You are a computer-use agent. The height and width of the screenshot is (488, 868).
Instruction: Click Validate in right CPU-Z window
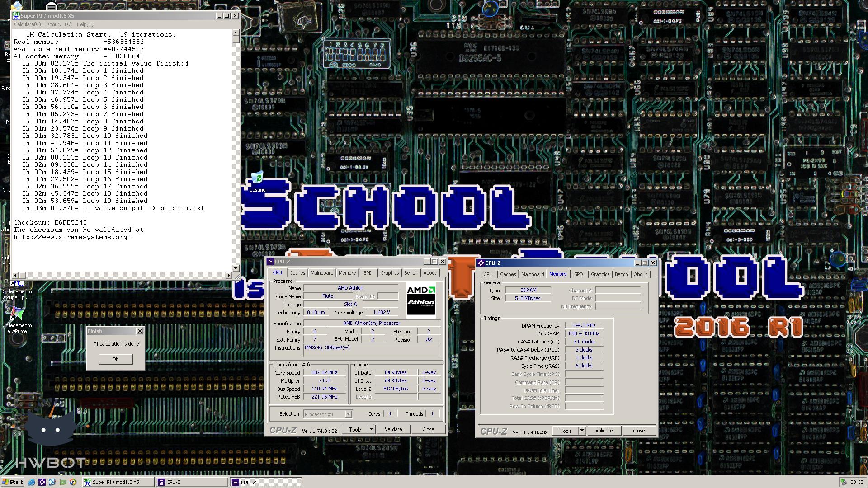(x=604, y=431)
